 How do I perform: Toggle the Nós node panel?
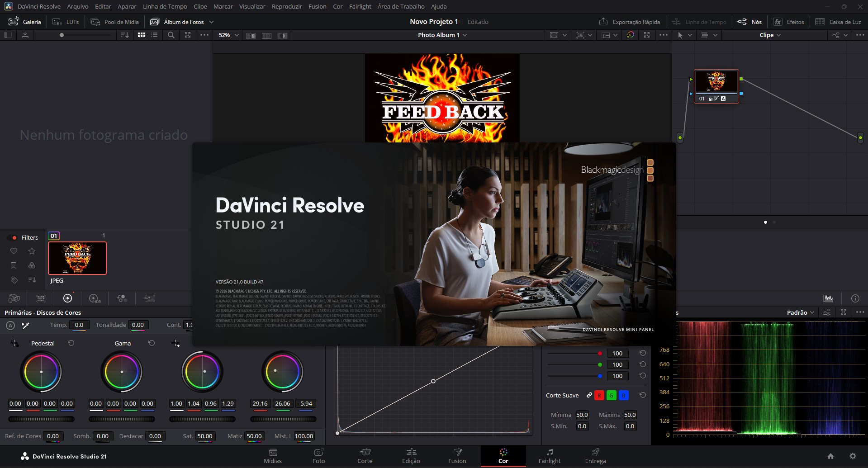749,22
